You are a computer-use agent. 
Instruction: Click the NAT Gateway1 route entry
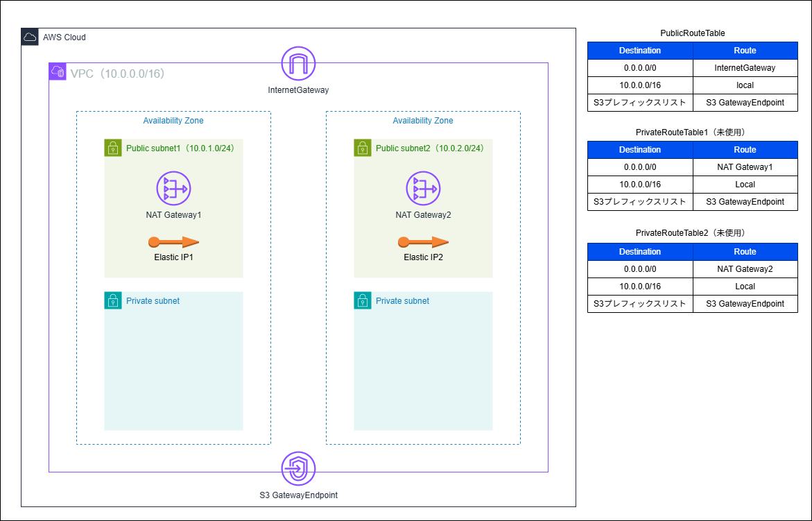coord(745,166)
